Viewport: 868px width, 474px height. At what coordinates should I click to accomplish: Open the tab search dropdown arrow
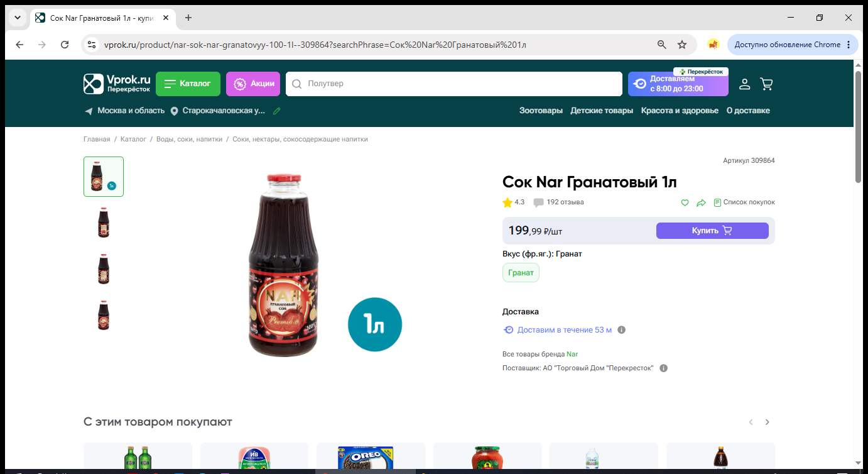[17, 18]
